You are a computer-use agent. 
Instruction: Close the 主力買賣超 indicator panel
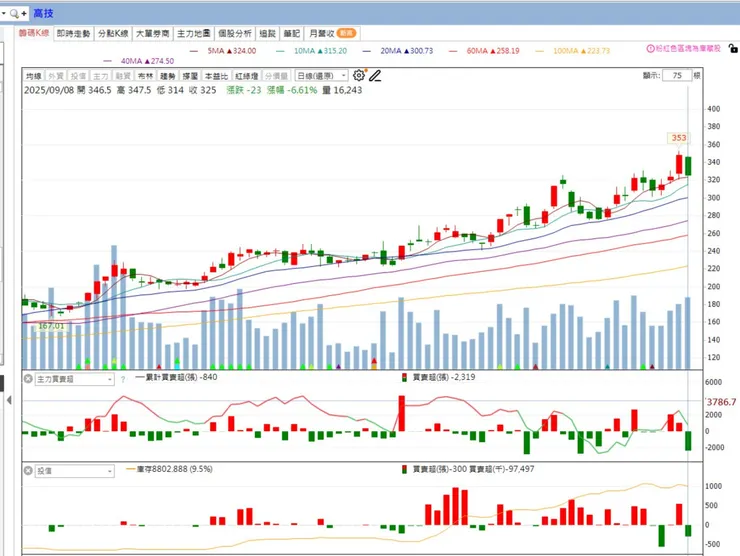coord(28,379)
